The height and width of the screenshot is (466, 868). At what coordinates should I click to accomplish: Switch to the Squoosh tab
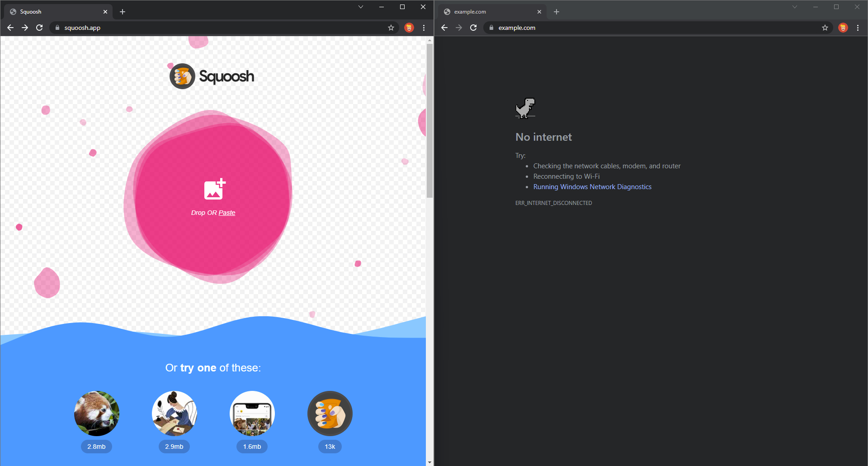[54, 12]
